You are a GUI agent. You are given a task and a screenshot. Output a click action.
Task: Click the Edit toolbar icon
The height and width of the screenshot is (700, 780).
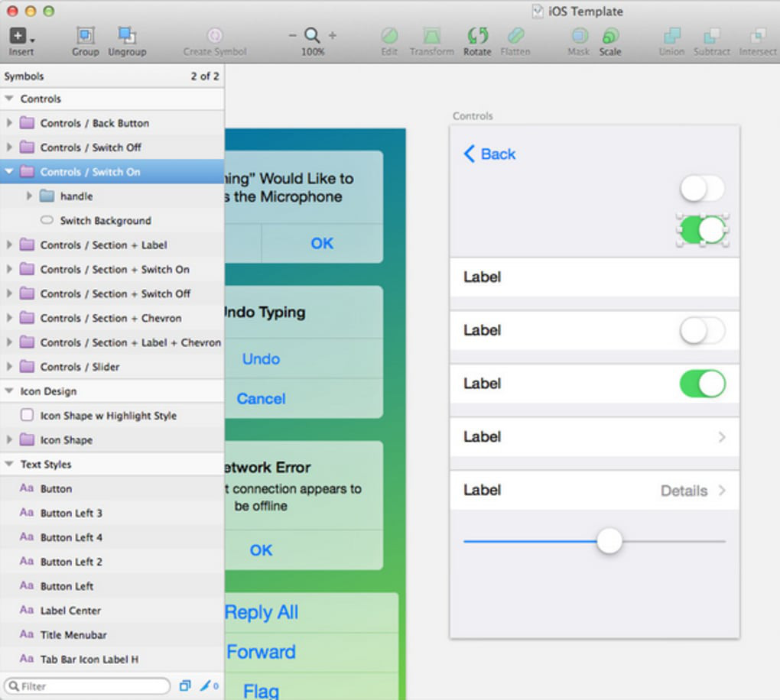click(389, 35)
